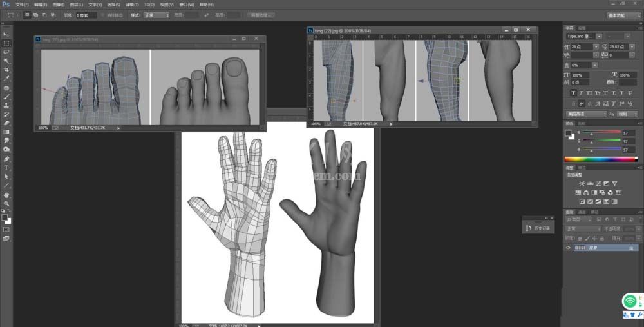Click the 调整边缘 button
The width and height of the screenshot is (644, 327).
(261, 15)
